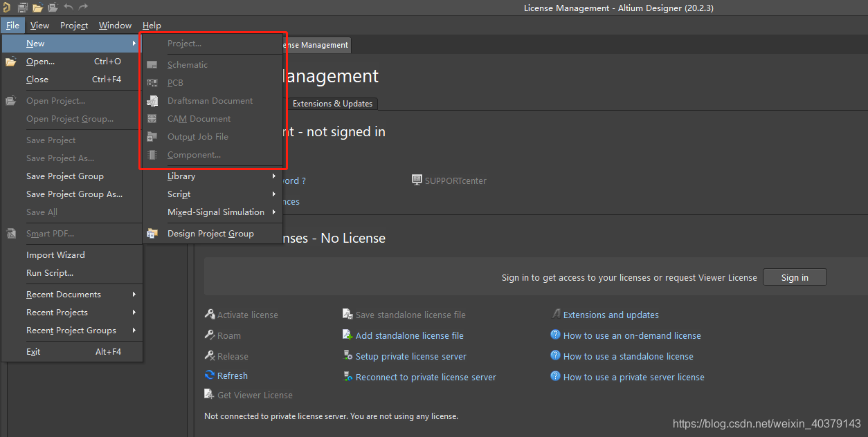Image resolution: width=868 pixels, height=437 pixels.
Task: Open the Project menu in menu bar
Action: [x=74, y=26]
